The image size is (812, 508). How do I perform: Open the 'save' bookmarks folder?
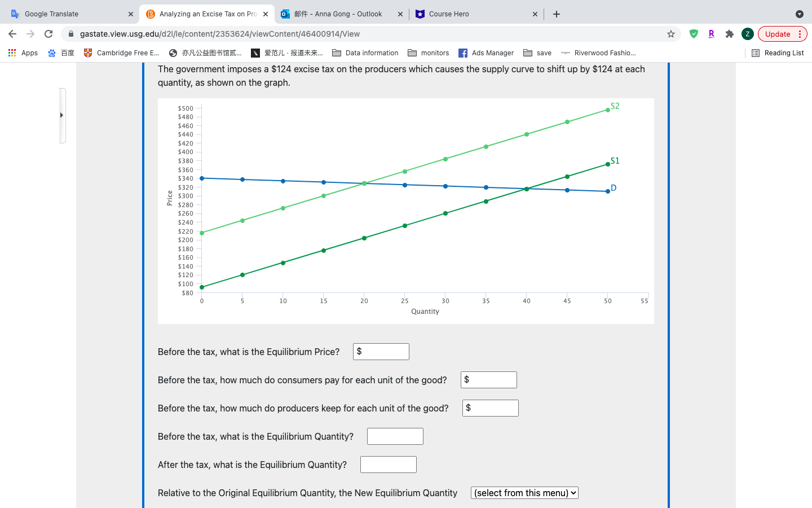pos(537,52)
